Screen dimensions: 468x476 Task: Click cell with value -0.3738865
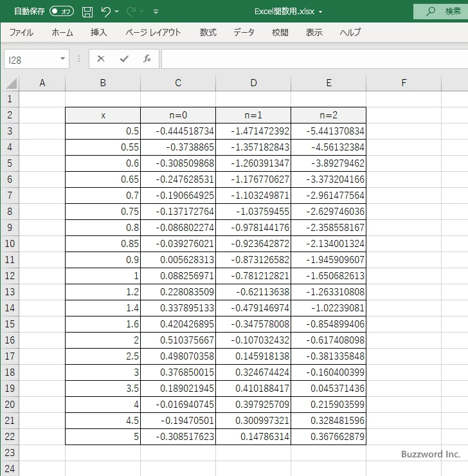point(178,147)
